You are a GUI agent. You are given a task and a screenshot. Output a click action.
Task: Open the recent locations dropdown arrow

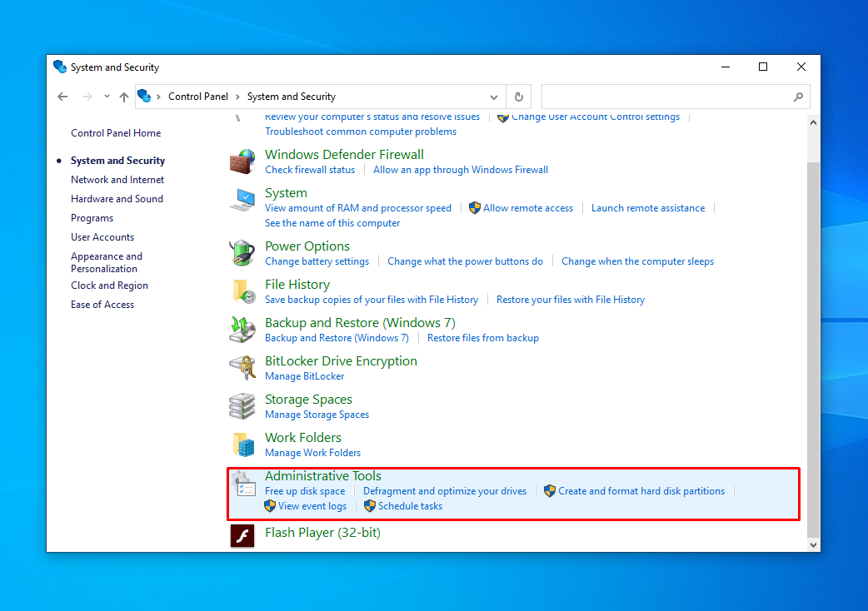(x=107, y=97)
